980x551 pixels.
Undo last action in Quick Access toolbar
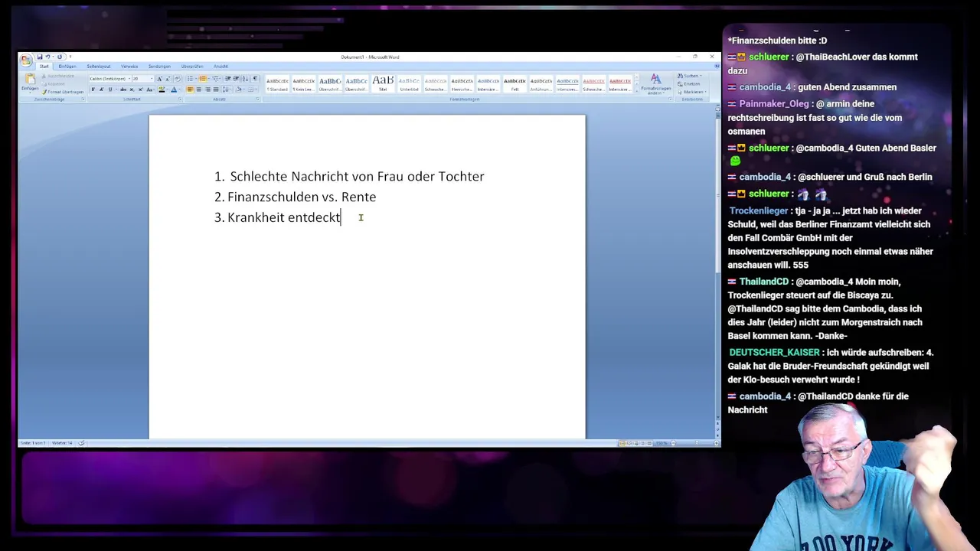pyautogui.click(x=47, y=57)
